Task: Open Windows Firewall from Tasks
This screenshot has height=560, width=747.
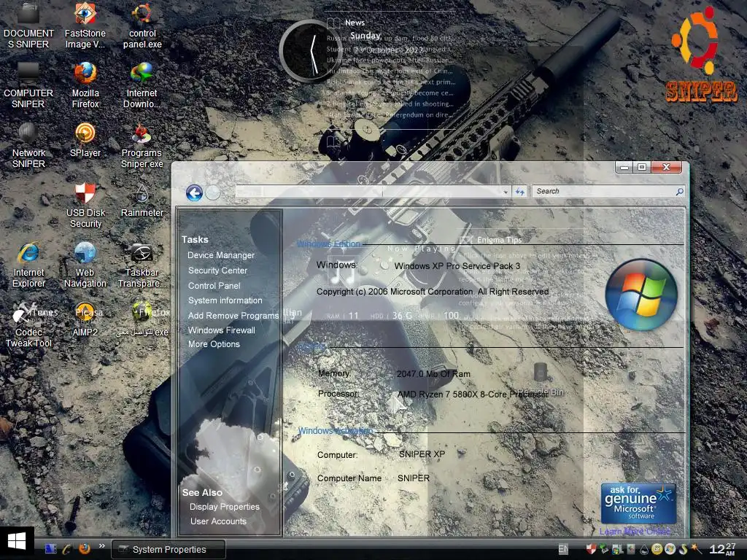Action: 222,330
